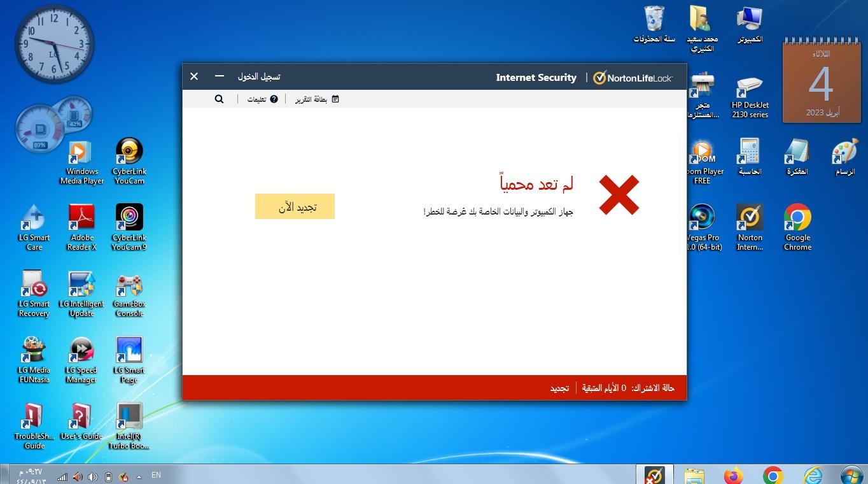The image size is (868, 484).
Task: Click the taskbar clock showing time and date
Action: [31, 476]
